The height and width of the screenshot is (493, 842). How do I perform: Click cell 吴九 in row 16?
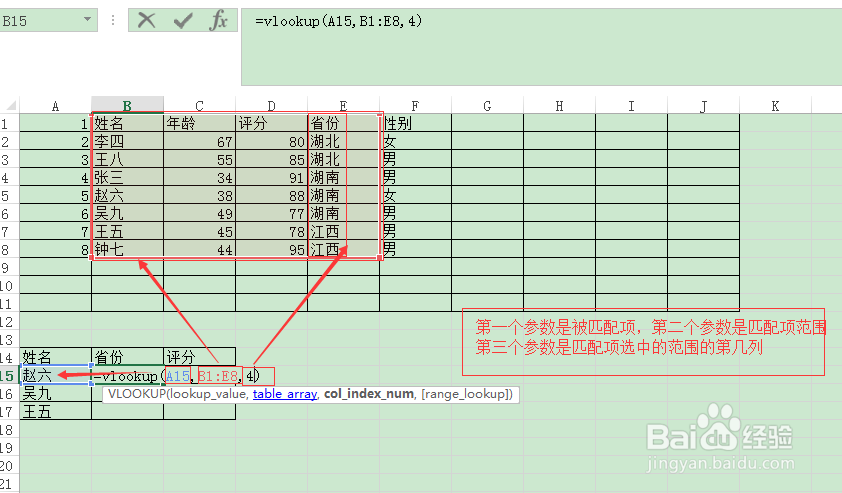coord(55,394)
